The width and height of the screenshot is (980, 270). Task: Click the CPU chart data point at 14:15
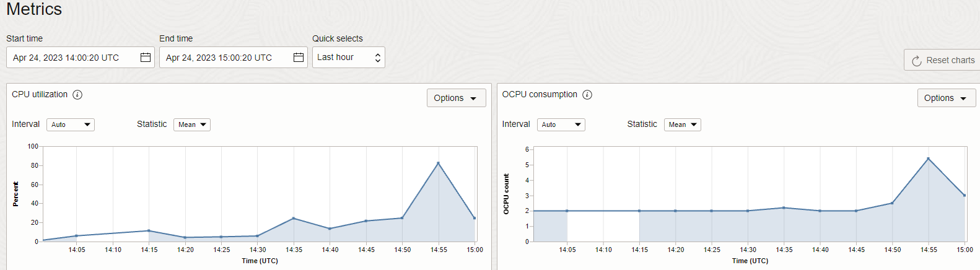(x=149, y=231)
